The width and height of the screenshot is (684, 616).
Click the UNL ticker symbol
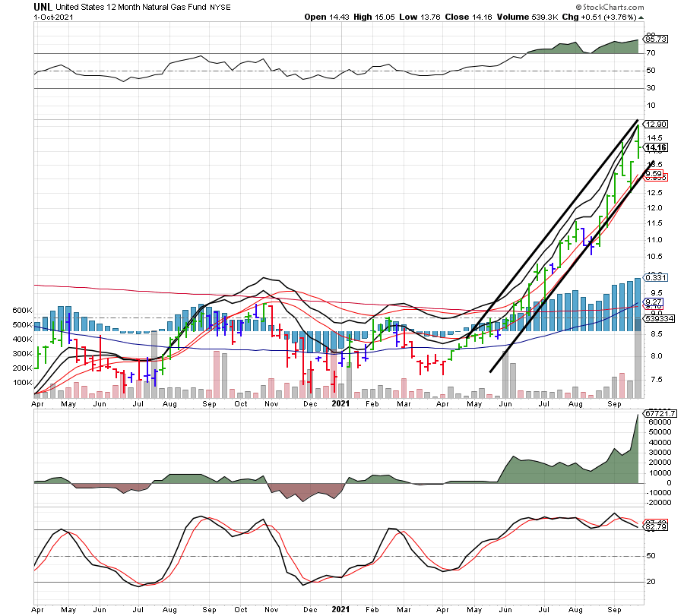pos(44,6)
